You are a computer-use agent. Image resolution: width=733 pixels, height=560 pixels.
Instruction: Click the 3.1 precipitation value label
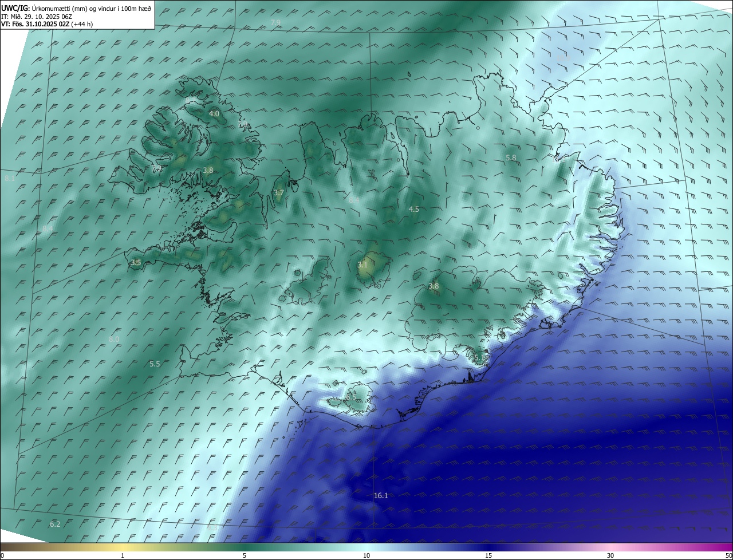coord(362,265)
